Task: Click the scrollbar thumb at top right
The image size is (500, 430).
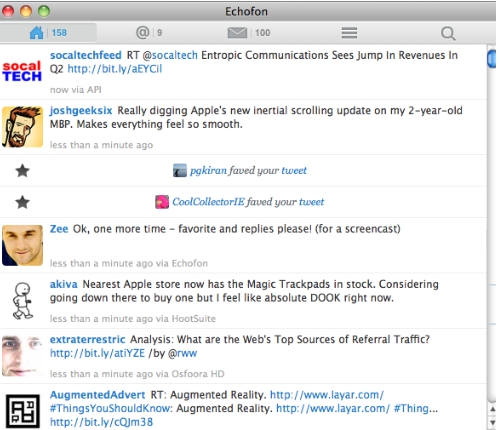Action: coord(492,58)
